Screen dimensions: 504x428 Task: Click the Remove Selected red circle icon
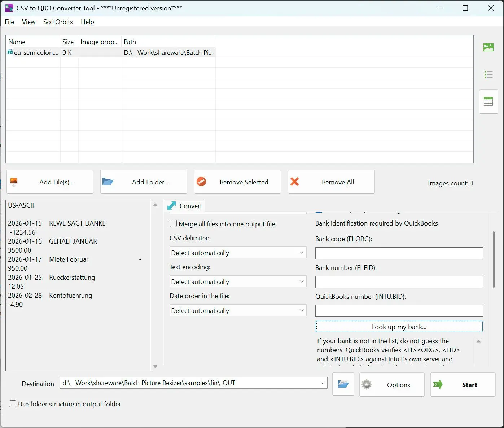[x=201, y=182]
